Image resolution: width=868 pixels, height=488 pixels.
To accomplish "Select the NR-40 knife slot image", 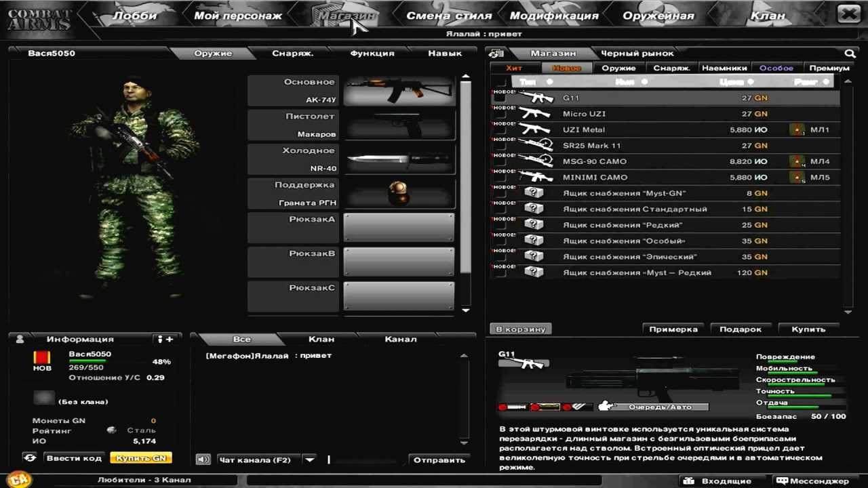I will [x=399, y=159].
